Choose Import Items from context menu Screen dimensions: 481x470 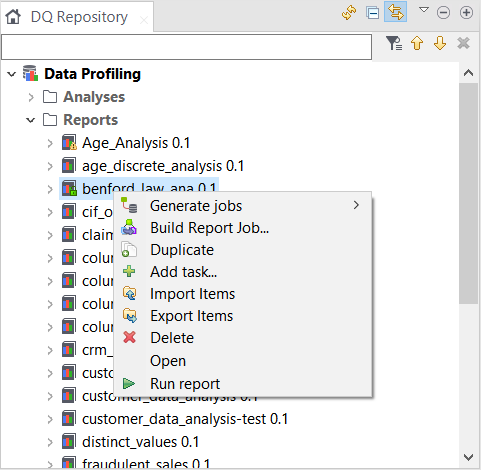click(x=243, y=294)
